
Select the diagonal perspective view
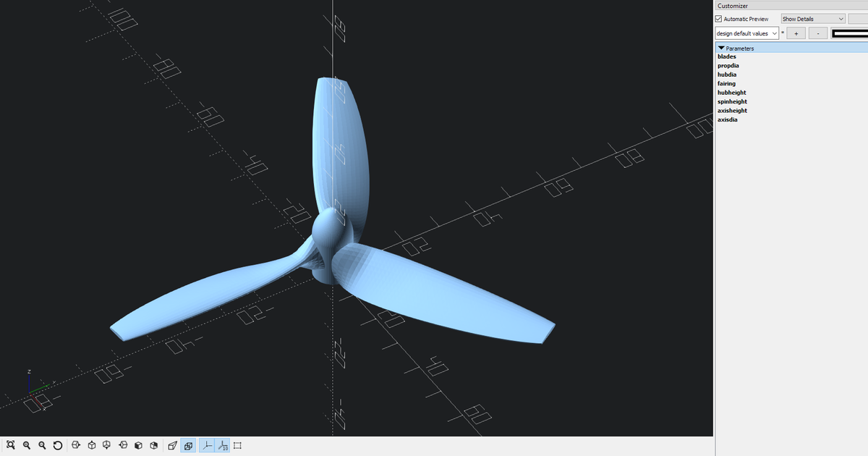click(171, 445)
